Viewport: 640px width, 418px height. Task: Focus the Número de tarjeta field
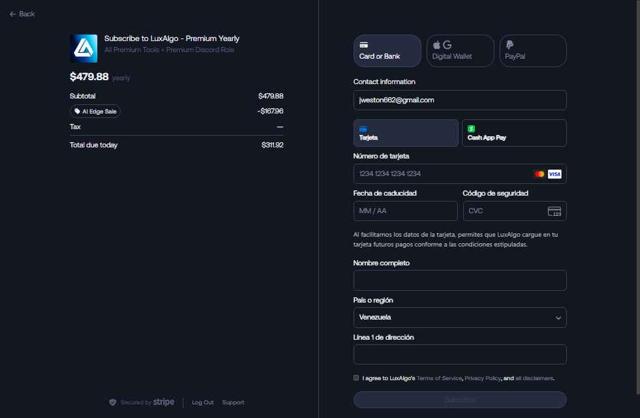click(x=460, y=174)
